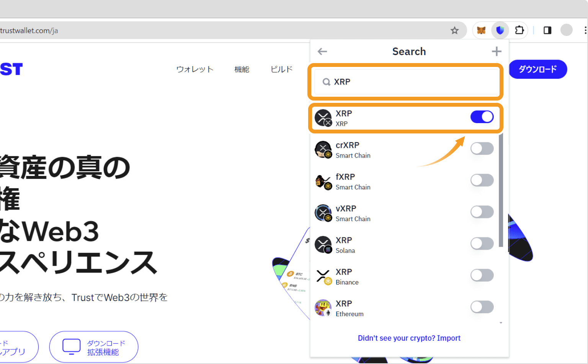The width and height of the screenshot is (588, 364).
Task: Open the Trust Wallet shield extension icon
Action: (500, 30)
